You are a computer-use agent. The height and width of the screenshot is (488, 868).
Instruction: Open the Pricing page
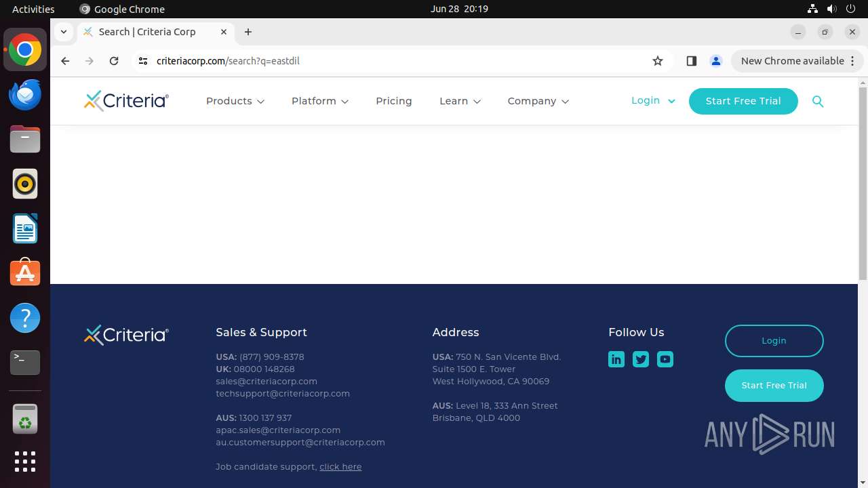click(394, 101)
